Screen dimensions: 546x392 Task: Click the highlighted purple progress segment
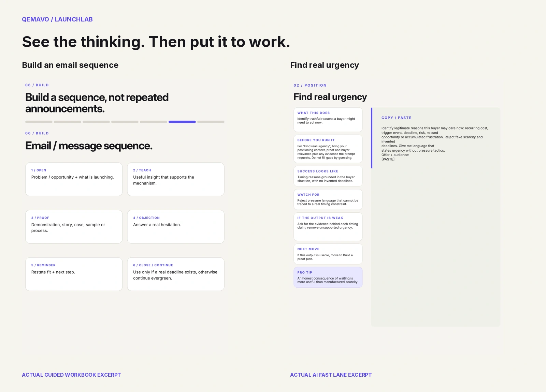coord(182,122)
